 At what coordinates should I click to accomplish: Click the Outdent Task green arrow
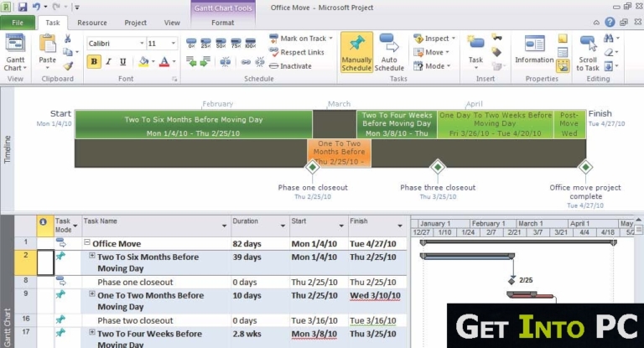click(191, 61)
